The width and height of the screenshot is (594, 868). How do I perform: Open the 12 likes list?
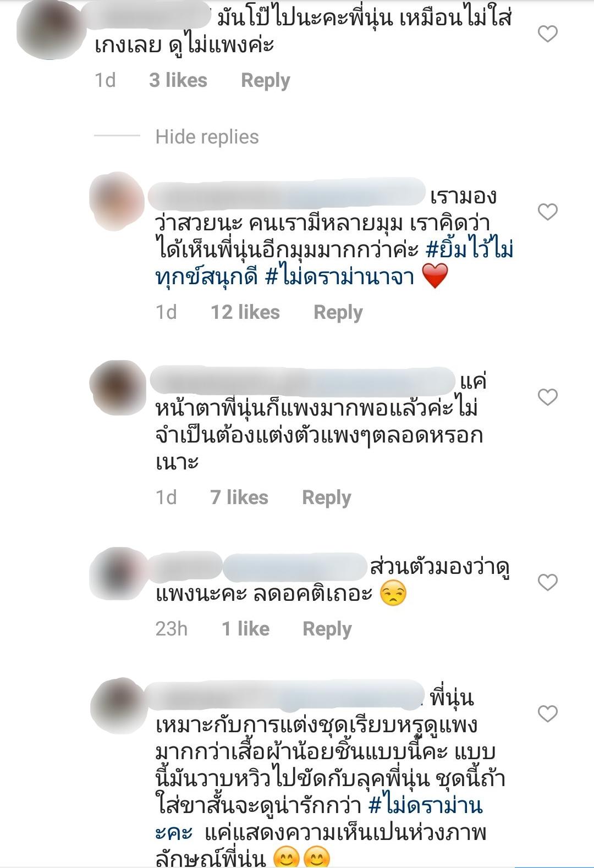(x=245, y=312)
